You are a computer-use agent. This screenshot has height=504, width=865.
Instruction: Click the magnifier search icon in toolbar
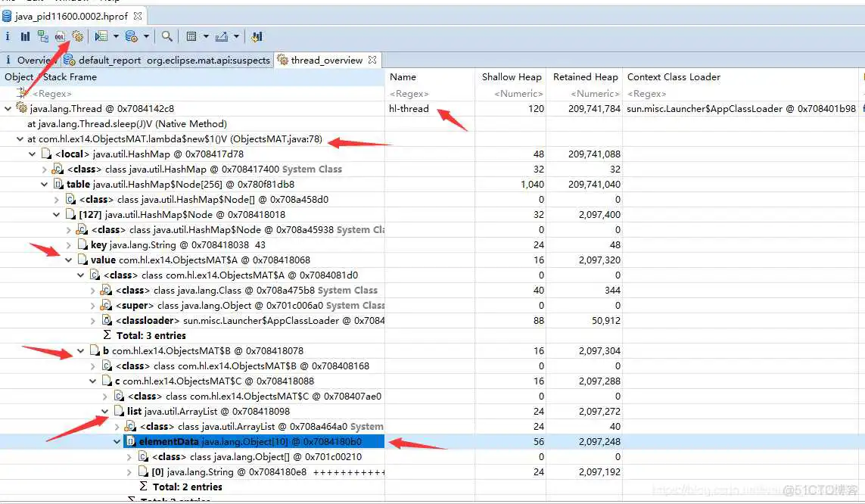[166, 36]
